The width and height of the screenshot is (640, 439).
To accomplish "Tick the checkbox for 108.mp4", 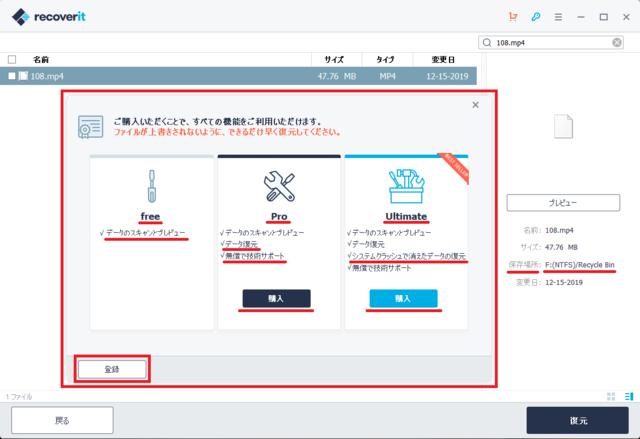I will pos(12,76).
